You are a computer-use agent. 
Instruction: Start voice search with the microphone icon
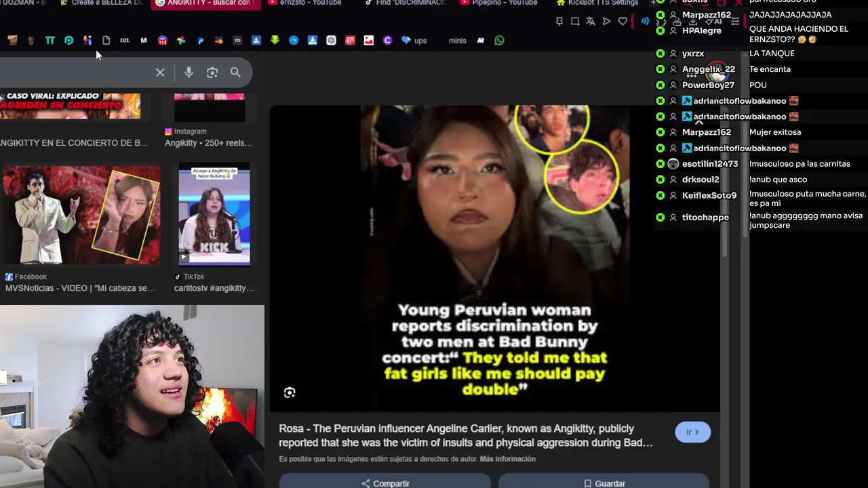click(189, 73)
